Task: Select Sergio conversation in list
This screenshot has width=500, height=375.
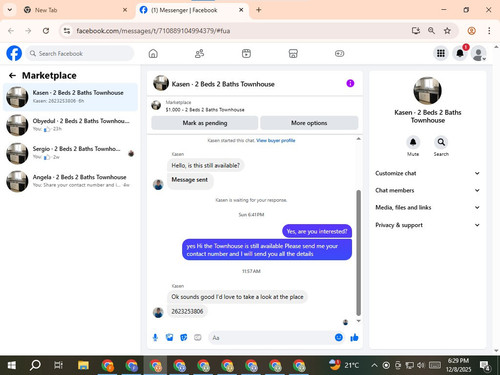Action: 70,153
